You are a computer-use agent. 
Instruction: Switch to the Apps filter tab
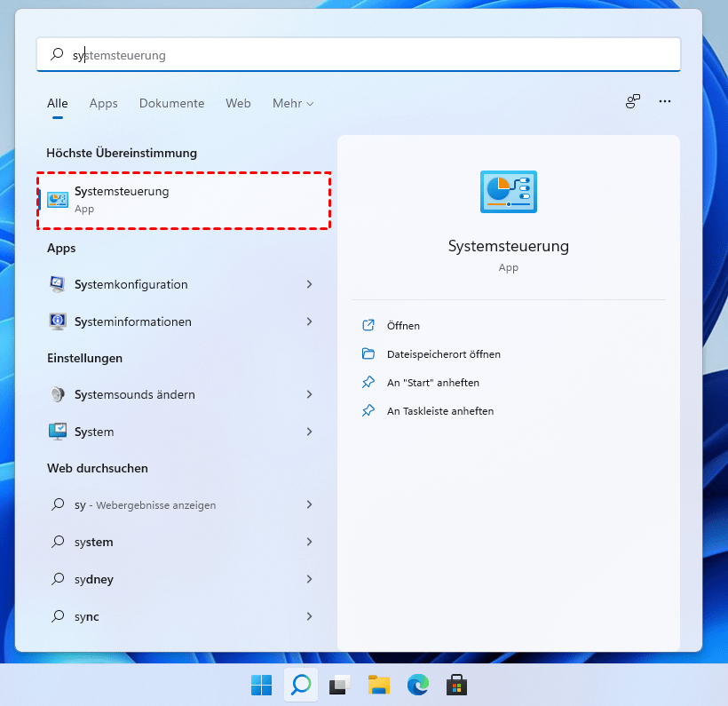pos(103,104)
